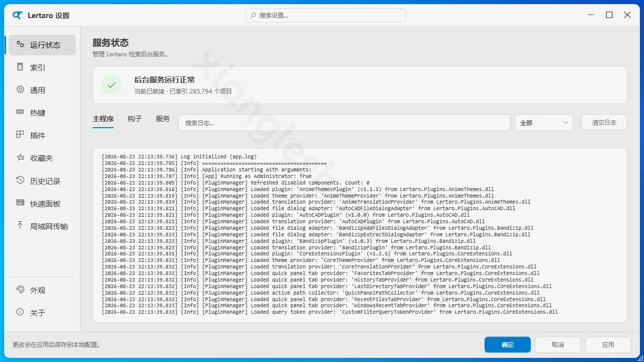Focus the 搜索设置 search field
The image size is (644, 362).
(x=326, y=16)
